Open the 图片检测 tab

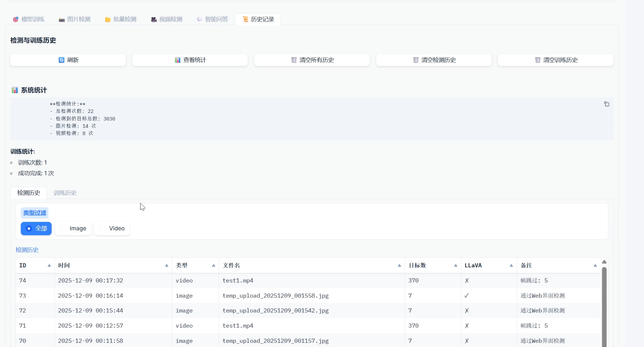[x=75, y=19]
